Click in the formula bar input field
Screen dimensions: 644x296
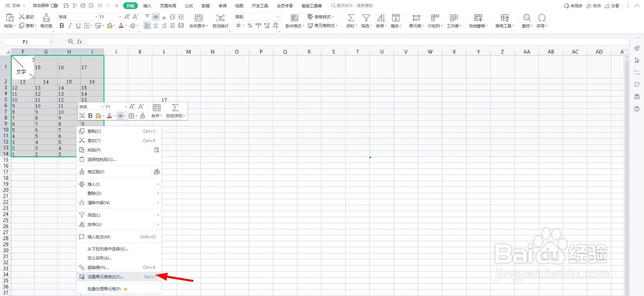coord(357,41)
